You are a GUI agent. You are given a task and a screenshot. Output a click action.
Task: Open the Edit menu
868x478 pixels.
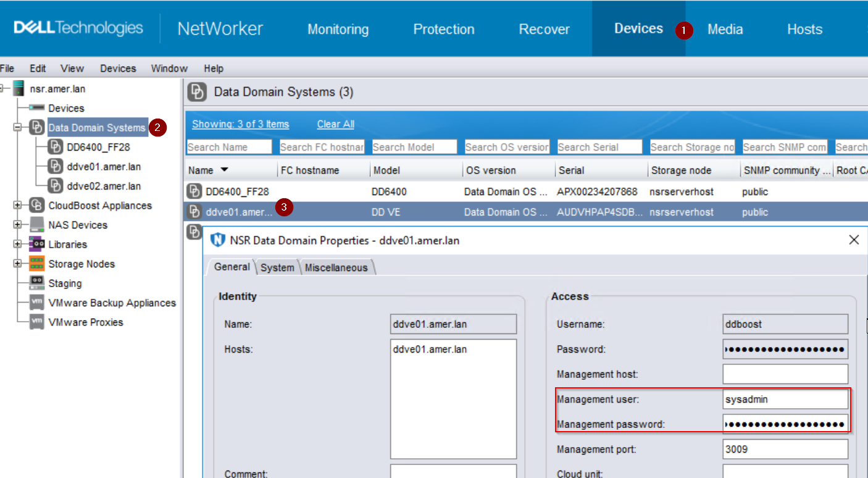[38, 69]
